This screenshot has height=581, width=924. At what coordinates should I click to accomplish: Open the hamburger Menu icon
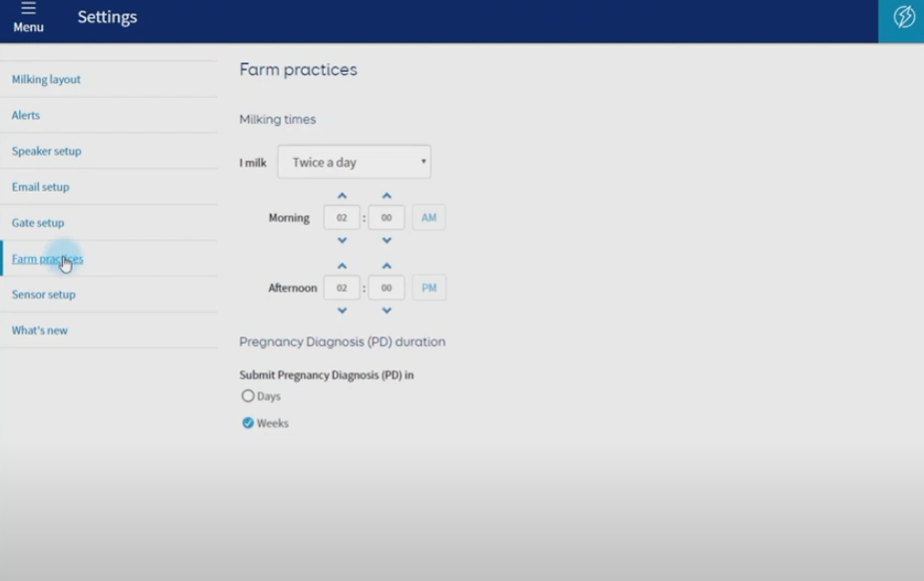(x=28, y=17)
